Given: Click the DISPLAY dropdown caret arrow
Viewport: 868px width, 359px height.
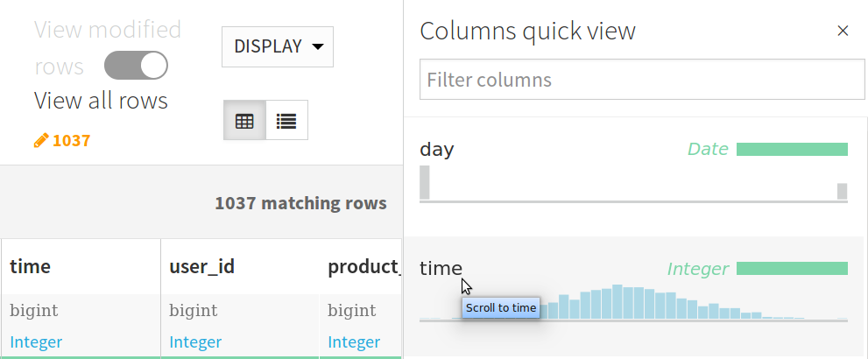Looking at the screenshot, I should coord(318,46).
